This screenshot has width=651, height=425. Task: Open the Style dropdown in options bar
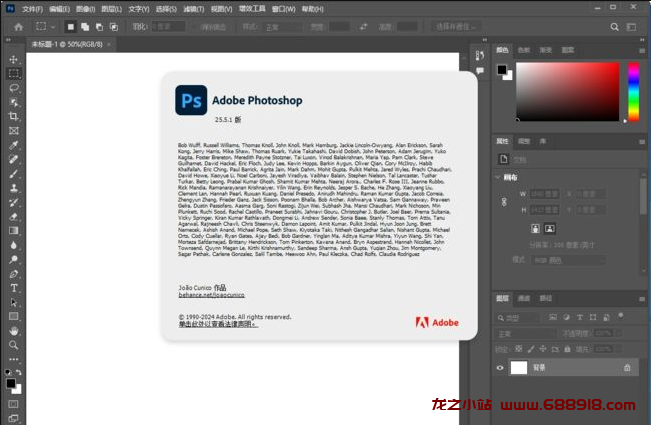282,27
